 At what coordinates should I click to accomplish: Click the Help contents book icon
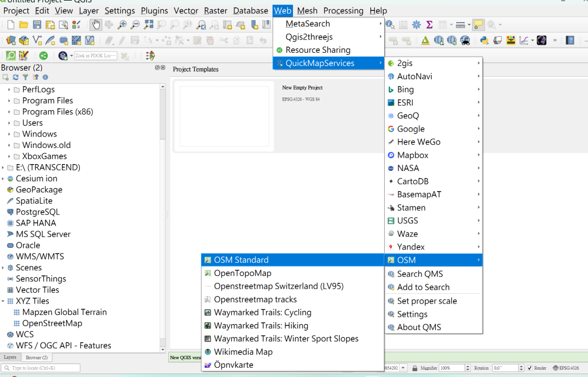tap(570, 40)
